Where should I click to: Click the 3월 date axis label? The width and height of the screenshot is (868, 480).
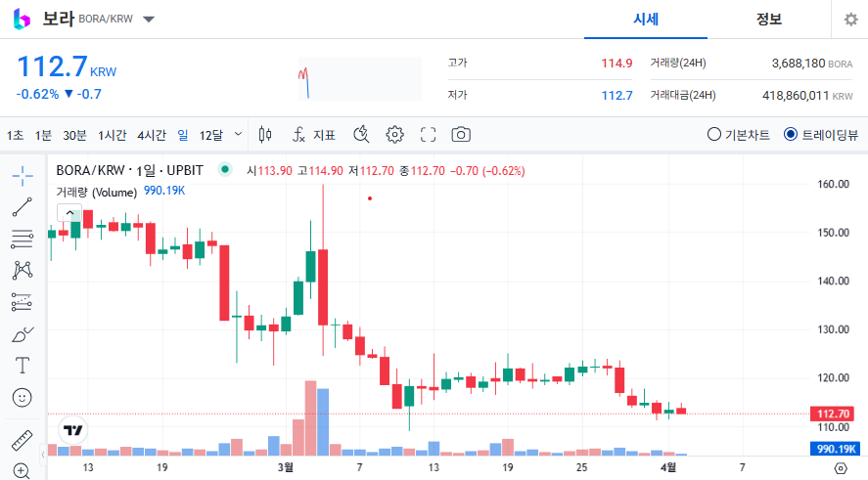[285, 468]
